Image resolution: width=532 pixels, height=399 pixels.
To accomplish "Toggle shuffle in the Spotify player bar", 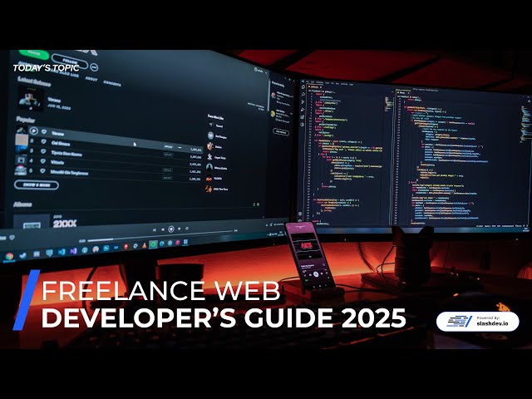I will tap(155, 230).
